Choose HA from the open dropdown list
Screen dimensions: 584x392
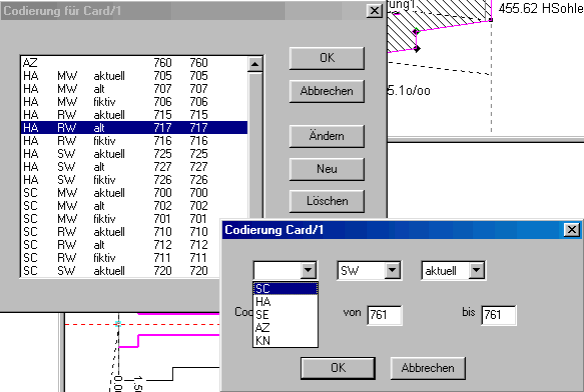click(x=285, y=302)
